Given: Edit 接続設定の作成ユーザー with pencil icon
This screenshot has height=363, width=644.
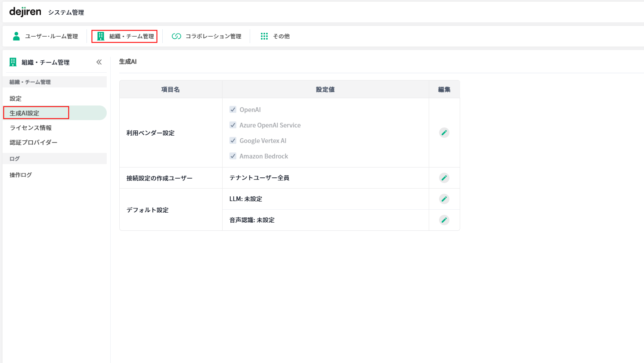Looking at the screenshot, I should (444, 178).
